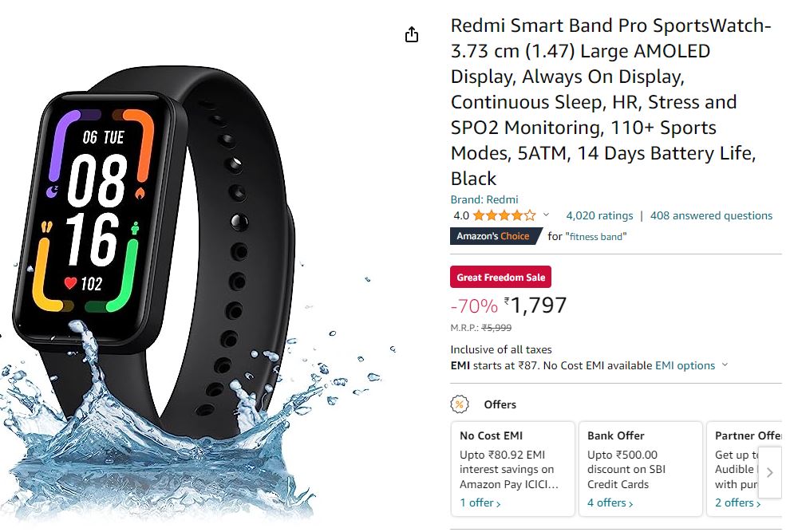
Task: Expand the rating breakdown chevron
Action: pyautogui.click(x=546, y=215)
